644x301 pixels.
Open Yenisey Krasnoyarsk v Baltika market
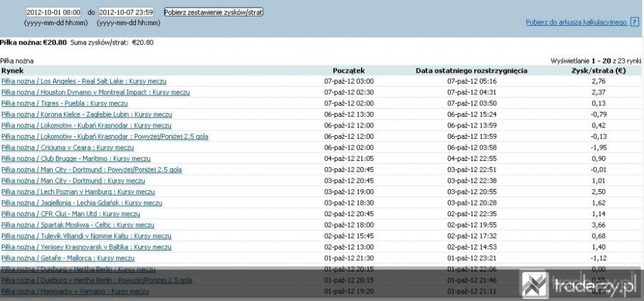click(86, 247)
